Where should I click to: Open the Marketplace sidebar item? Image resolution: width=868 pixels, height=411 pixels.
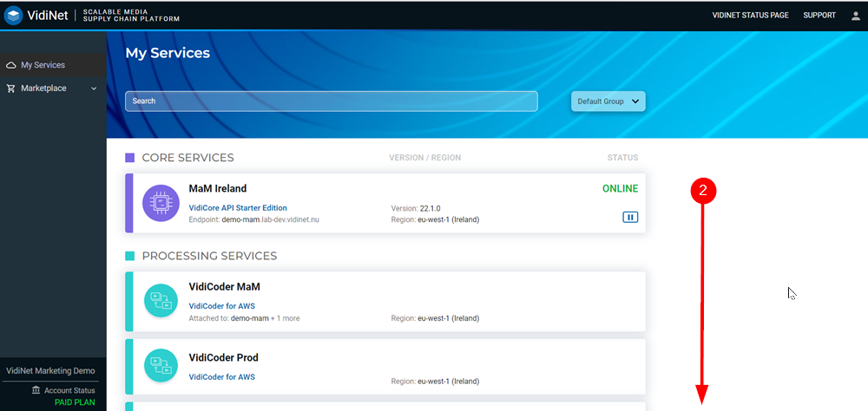[x=43, y=88]
